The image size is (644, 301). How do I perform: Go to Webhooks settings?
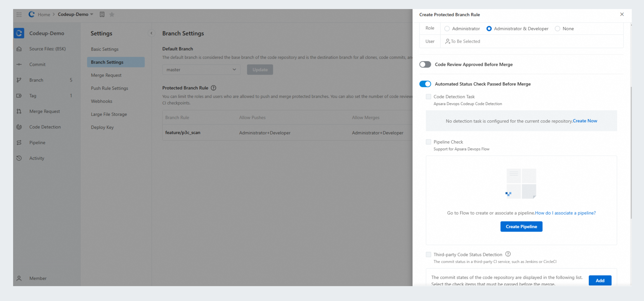(102, 101)
